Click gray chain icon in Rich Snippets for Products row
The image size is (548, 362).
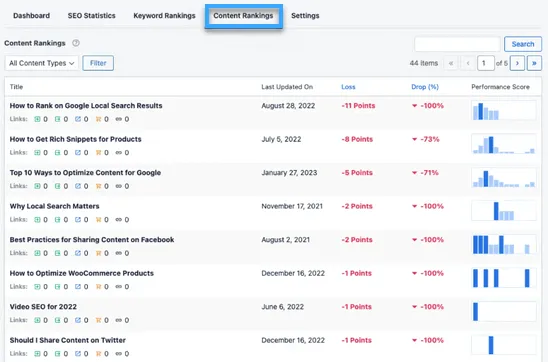coord(118,153)
